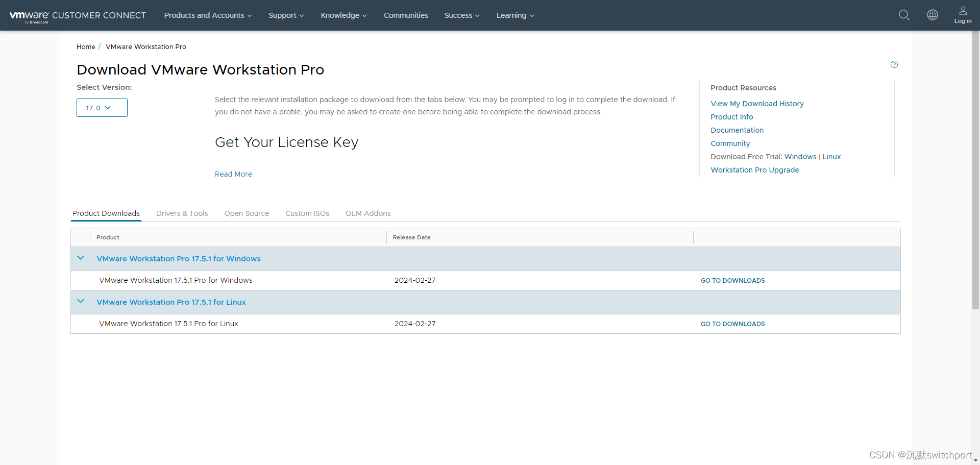
Task: Click the Release Date column header
Action: pyautogui.click(x=411, y=237)
